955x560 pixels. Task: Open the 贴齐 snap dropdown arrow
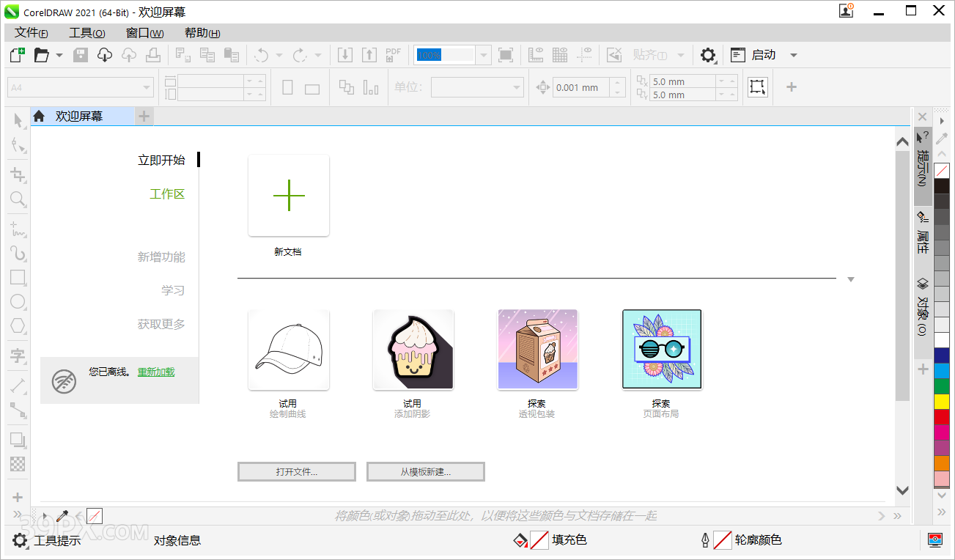click(x=681, y=55)
